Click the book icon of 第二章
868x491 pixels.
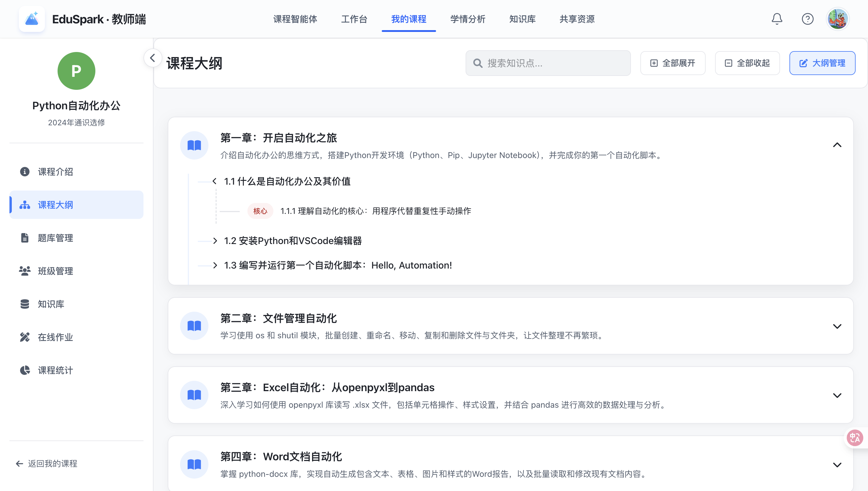(x=194, y=326)
